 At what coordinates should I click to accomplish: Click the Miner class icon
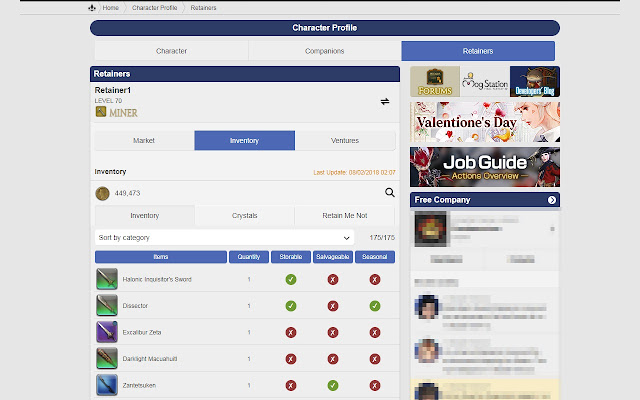tap(101, 111)
